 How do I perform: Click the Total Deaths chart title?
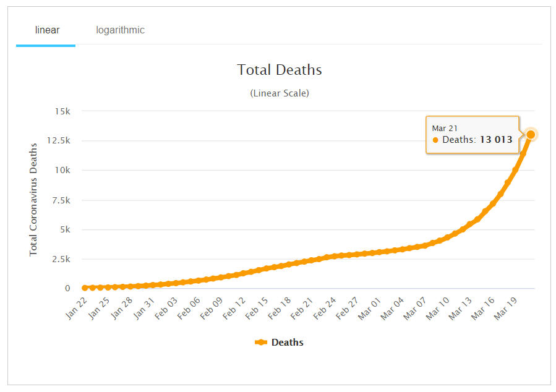280,70
